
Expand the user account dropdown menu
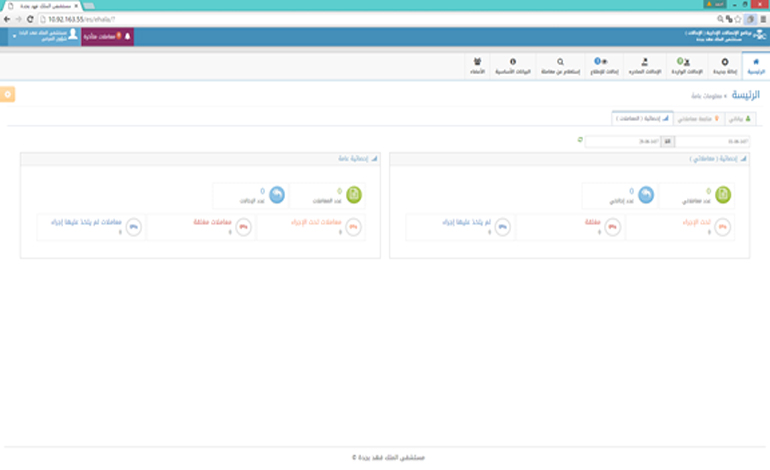(43, 37)
